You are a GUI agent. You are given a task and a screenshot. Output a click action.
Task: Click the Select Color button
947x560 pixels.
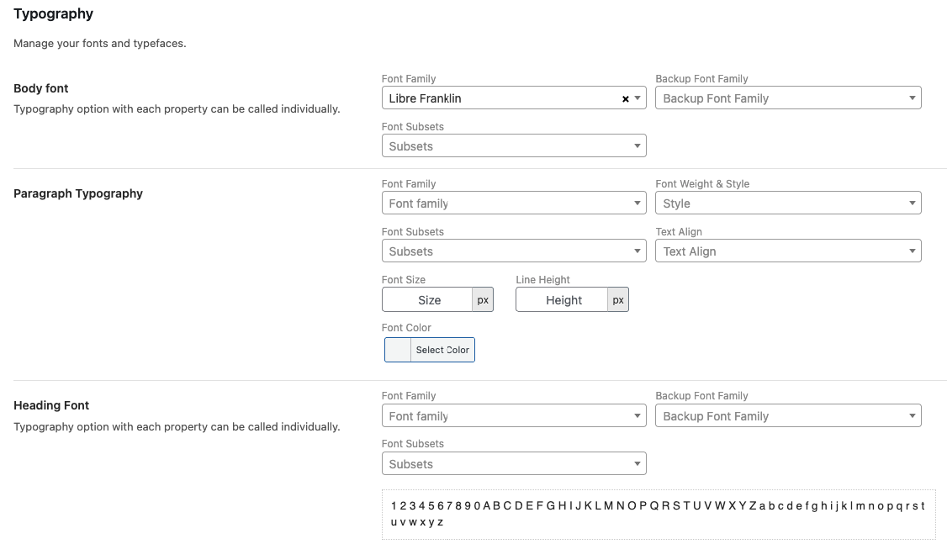442,350
